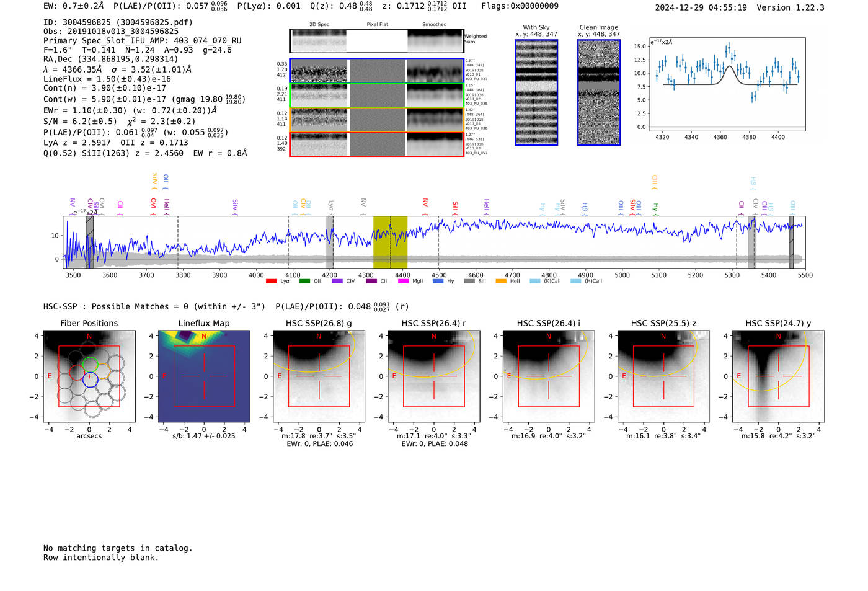Click the green-framed 2D spectrum row
The height and width of the screenshot is (591, 868).
(376, 96)
